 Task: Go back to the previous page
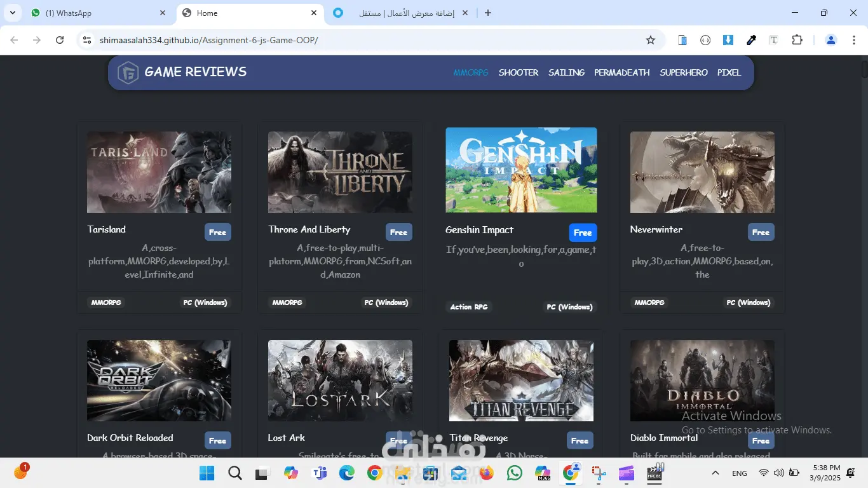14,40
